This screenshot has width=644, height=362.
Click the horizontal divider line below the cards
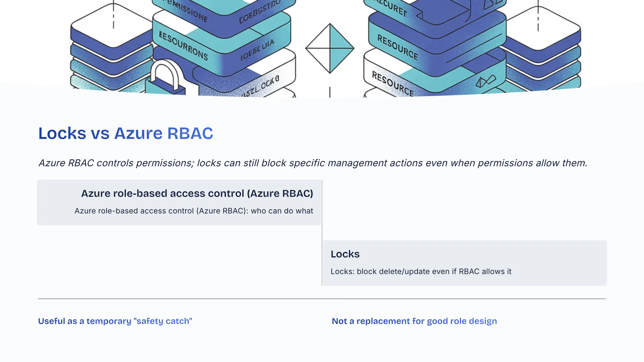click(x=322, y=298)
